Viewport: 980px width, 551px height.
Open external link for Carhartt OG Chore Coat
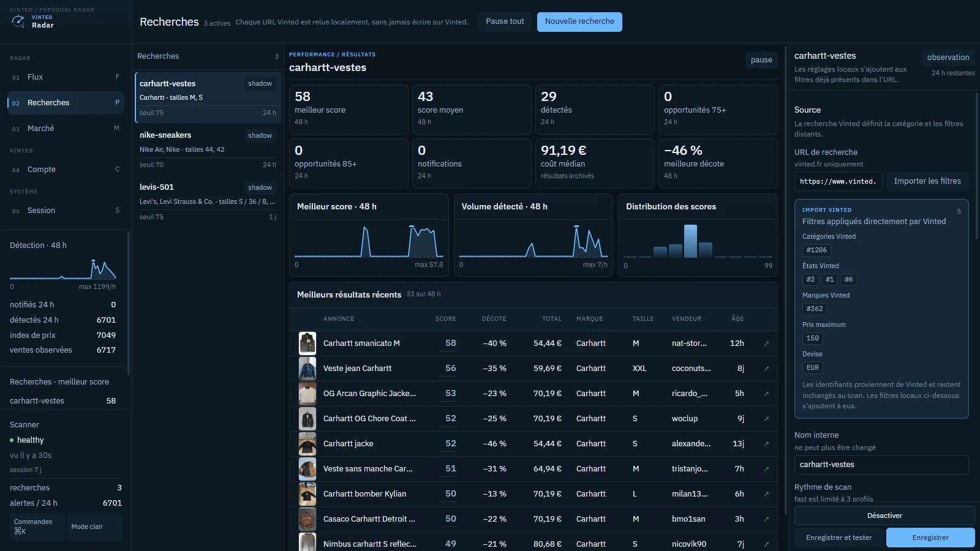(766, 419)
